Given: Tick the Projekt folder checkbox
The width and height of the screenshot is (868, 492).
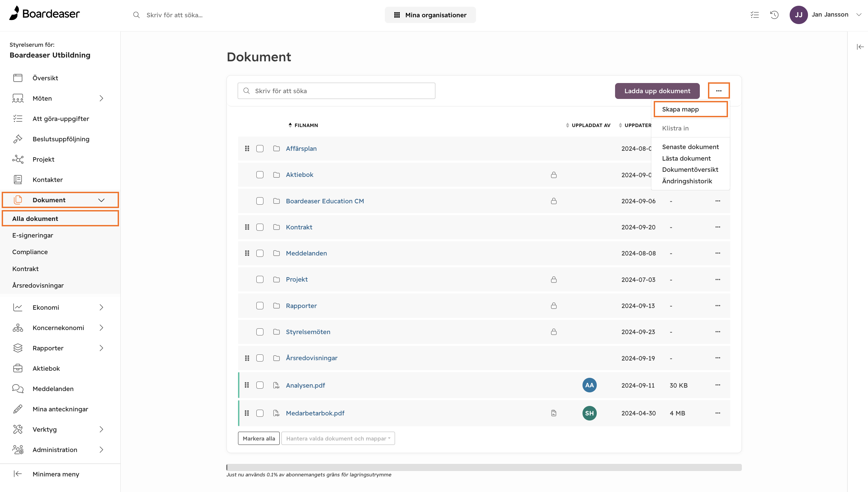Looking at the screenshot, I should point(260,279).
